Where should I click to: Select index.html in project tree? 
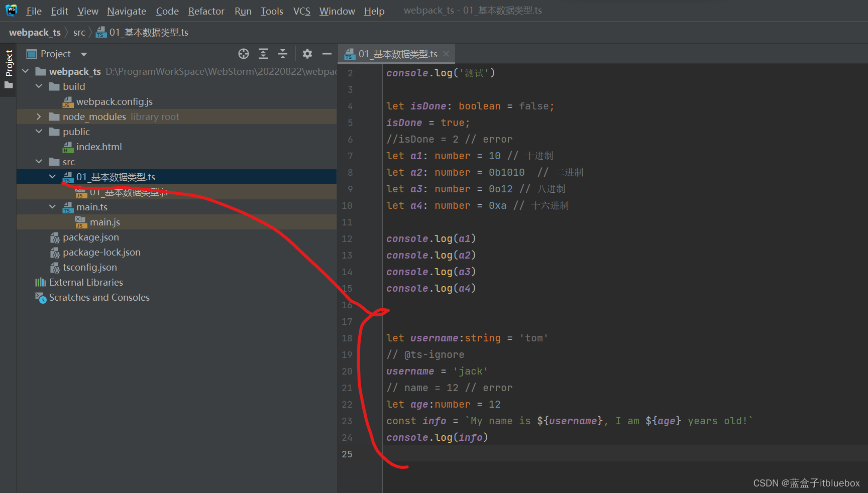pyautogui.click(x=99, y=147)
